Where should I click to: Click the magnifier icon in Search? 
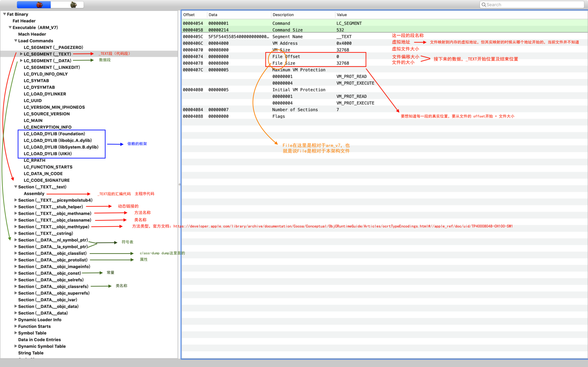click(484, 5)
